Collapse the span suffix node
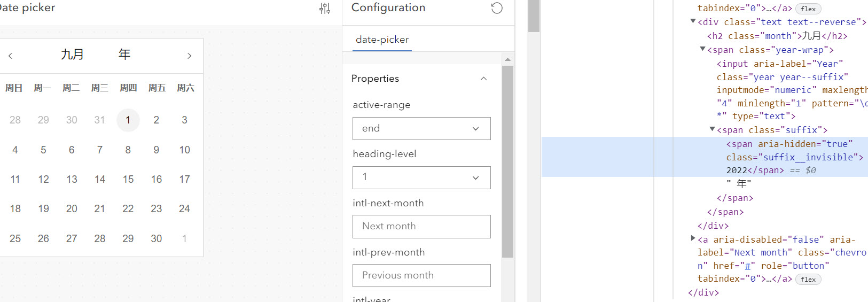 [712, 129]
